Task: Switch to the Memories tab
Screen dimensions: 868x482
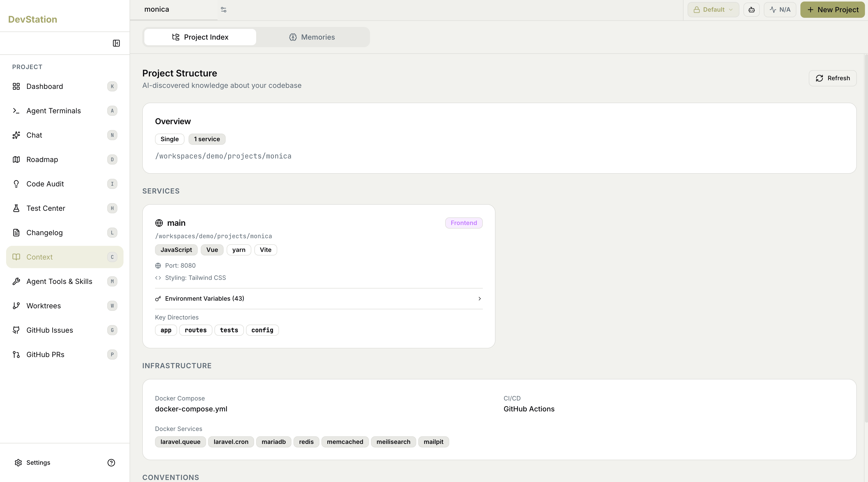Action: 312,37
